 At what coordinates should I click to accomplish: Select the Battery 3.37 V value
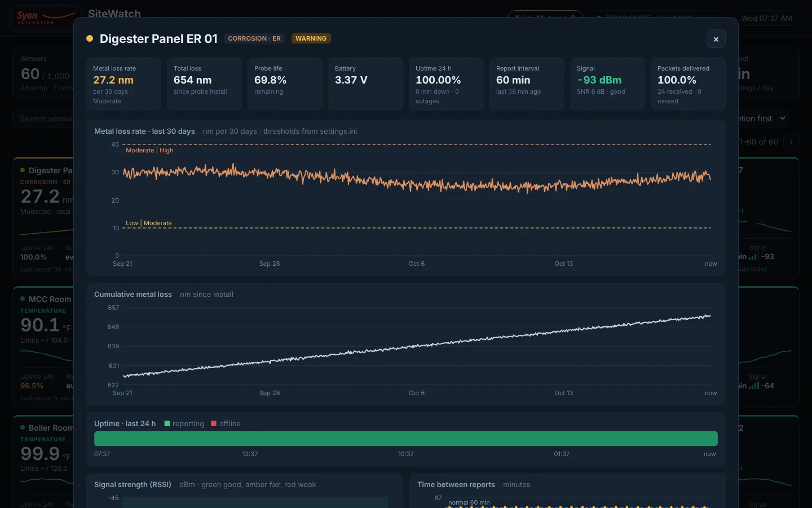351,80
